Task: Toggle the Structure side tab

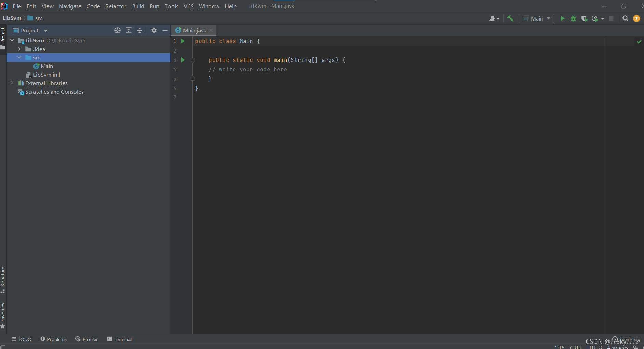Action: coord(3,280)
